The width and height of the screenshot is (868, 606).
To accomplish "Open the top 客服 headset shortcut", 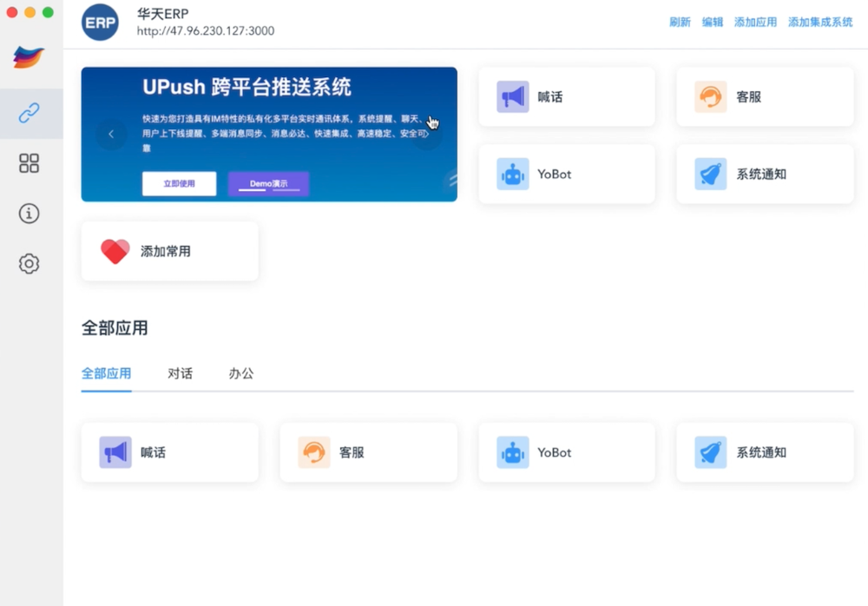I will [764, 96].
